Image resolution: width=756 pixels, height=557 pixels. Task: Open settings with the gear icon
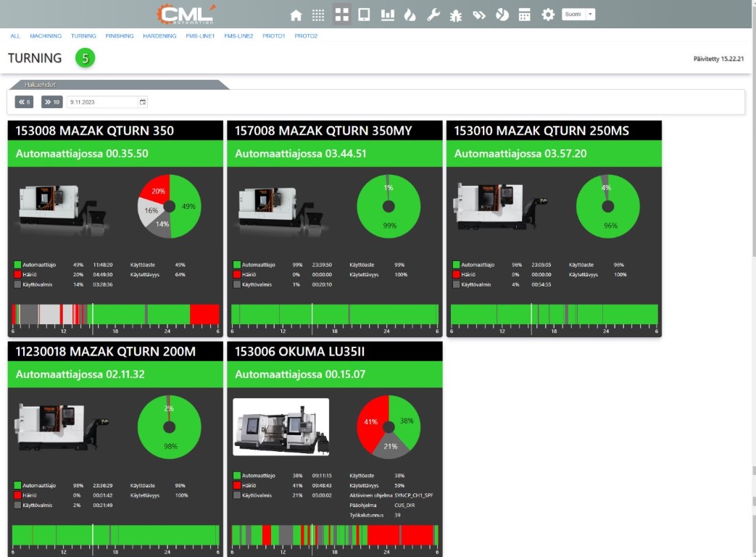(x=548, y=15)
